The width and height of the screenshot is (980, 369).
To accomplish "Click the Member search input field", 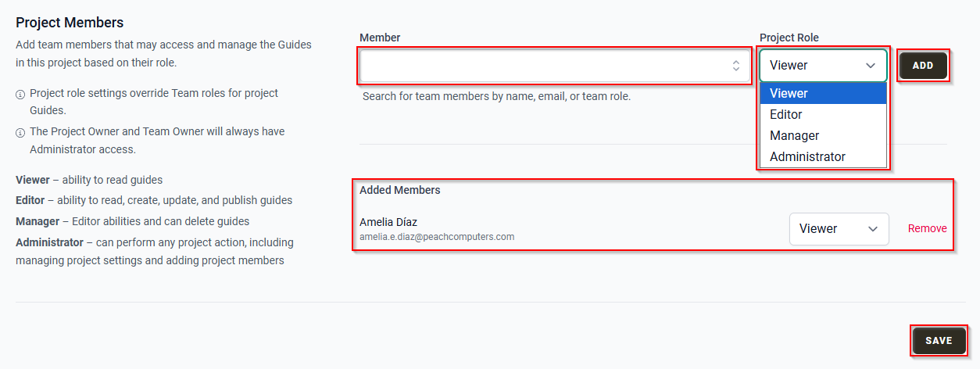I will click(x=555, y=66).
